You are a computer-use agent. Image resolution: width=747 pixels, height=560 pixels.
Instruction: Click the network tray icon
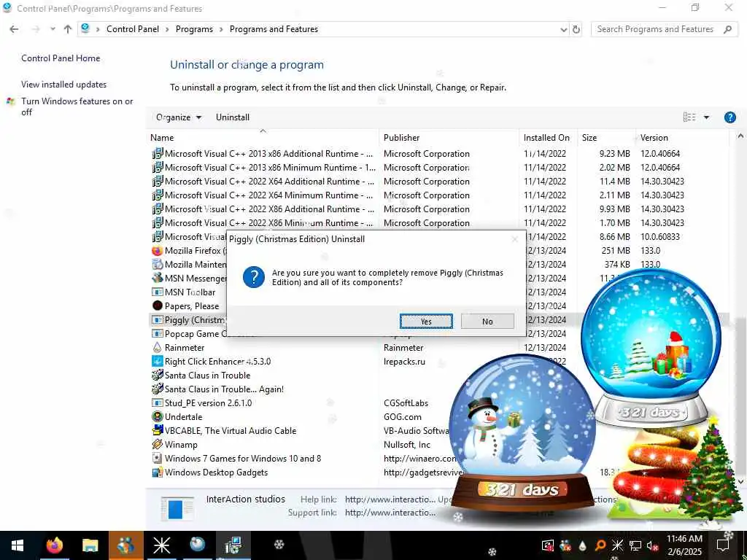635,545
